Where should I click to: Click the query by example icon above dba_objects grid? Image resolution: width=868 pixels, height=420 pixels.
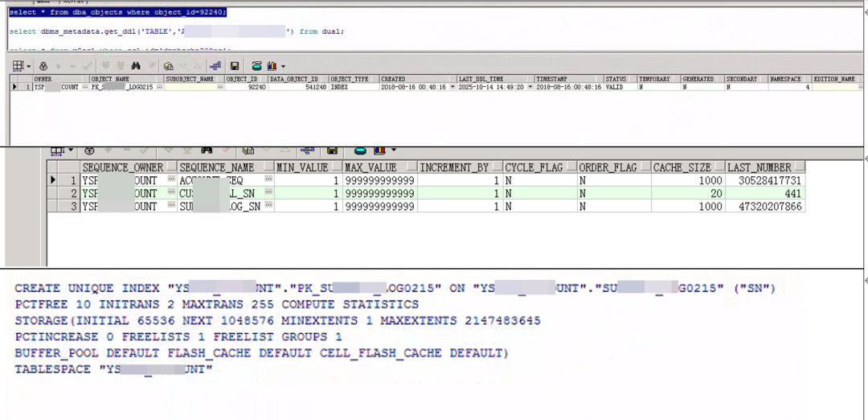point(168,67)
